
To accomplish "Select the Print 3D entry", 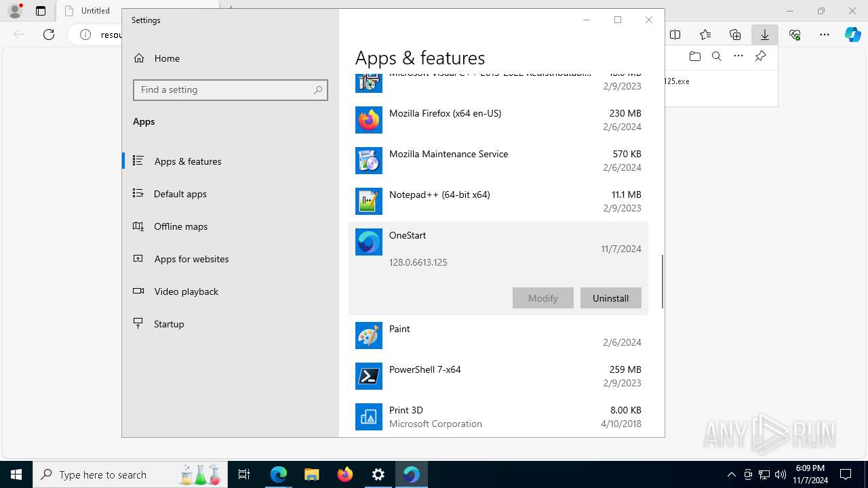I will (498, 417).
